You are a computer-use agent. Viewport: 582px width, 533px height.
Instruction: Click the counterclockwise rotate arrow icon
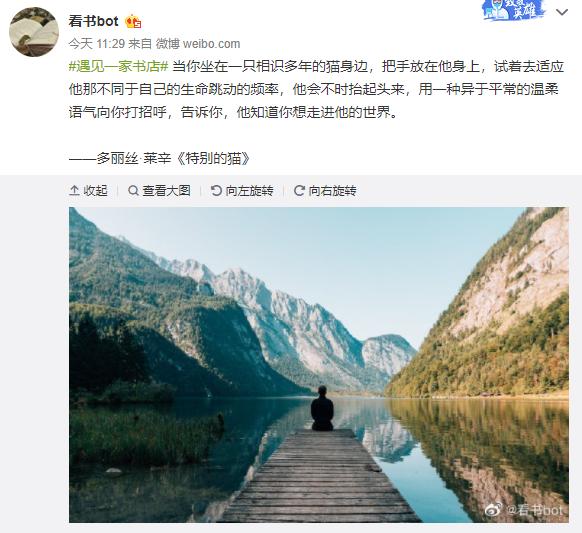216,191
